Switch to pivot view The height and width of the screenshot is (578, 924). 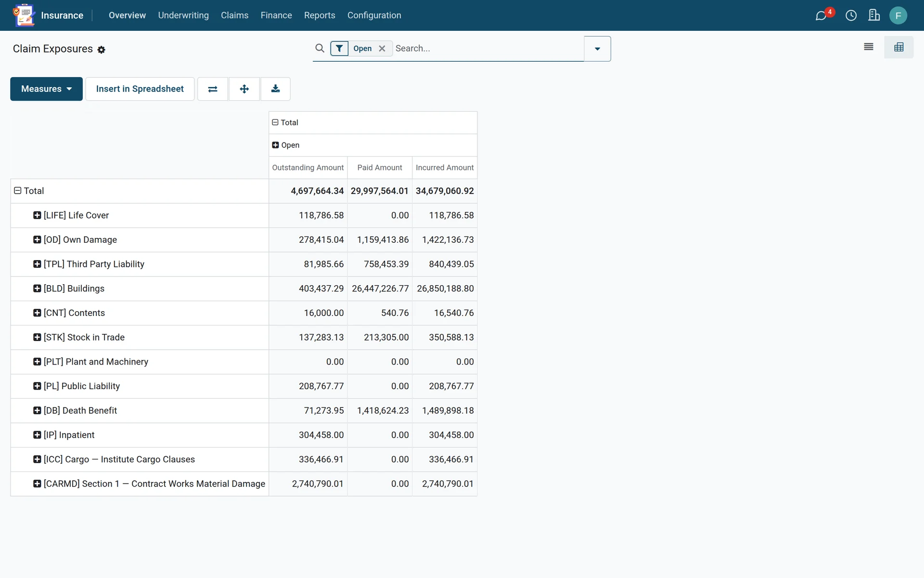point(898,47)
